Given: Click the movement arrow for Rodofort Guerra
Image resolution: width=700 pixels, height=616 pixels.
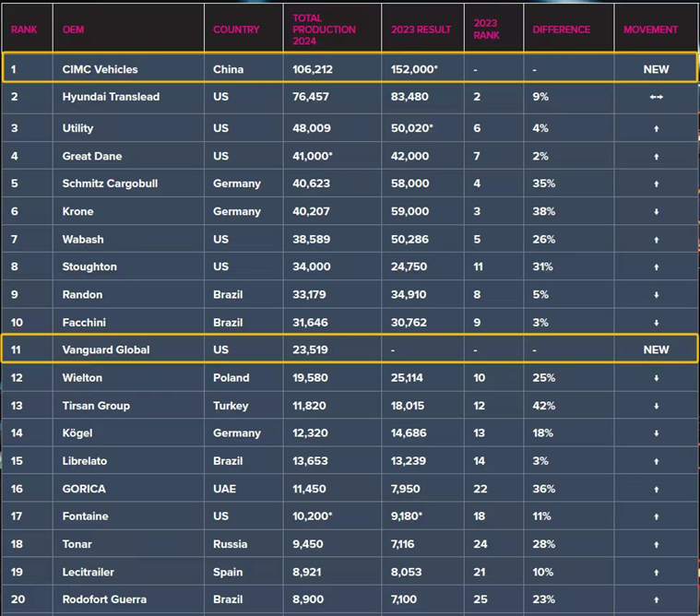Looking at the screenshot, I should pyautogui.click(x=656, y=599).
